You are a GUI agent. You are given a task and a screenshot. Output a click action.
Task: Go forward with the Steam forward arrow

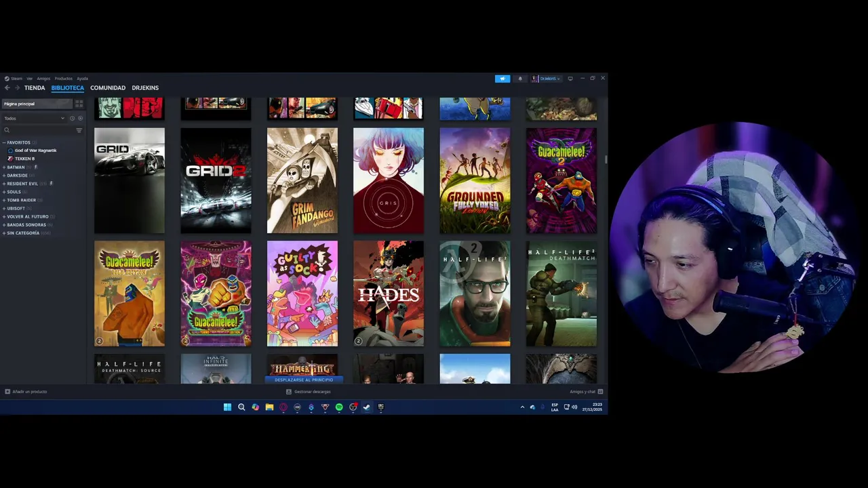coord(17,88)
